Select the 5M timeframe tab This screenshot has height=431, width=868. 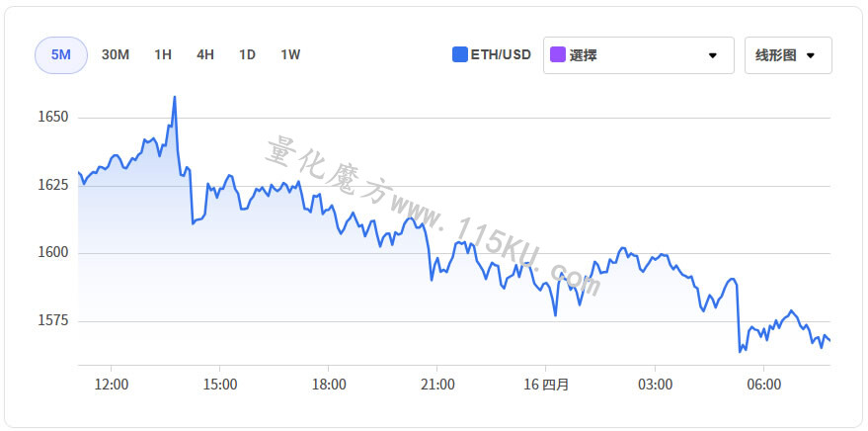point(61,55)
